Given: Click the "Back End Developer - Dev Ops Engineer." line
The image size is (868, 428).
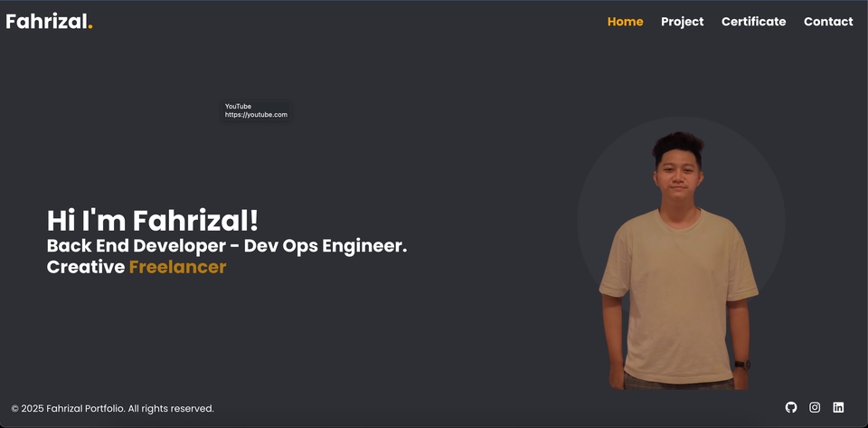Looking at the screenshot, I should tap(227, 246).
